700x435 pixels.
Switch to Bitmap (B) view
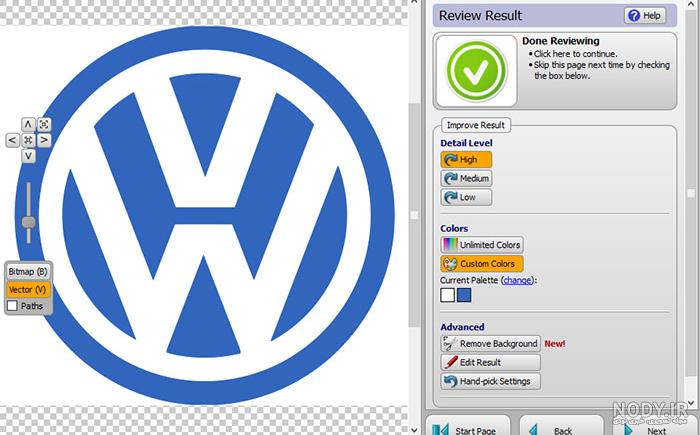[x=28, y=272]
